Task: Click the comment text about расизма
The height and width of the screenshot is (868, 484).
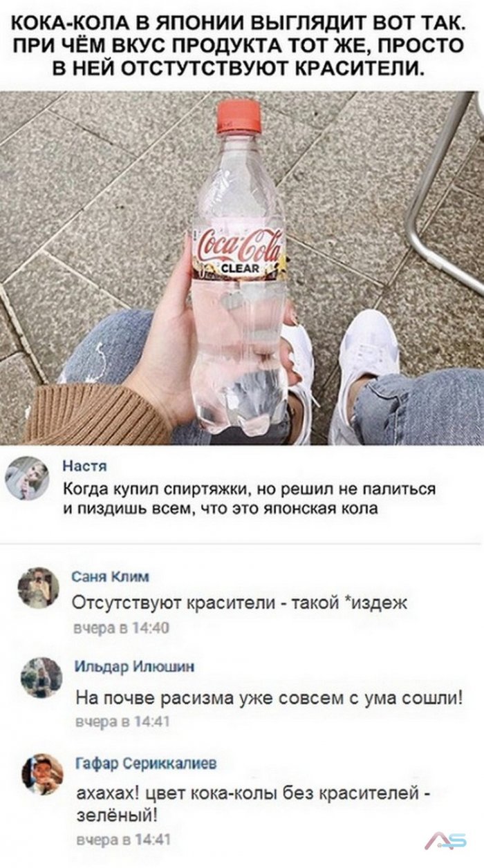Action: click(268, 697)
